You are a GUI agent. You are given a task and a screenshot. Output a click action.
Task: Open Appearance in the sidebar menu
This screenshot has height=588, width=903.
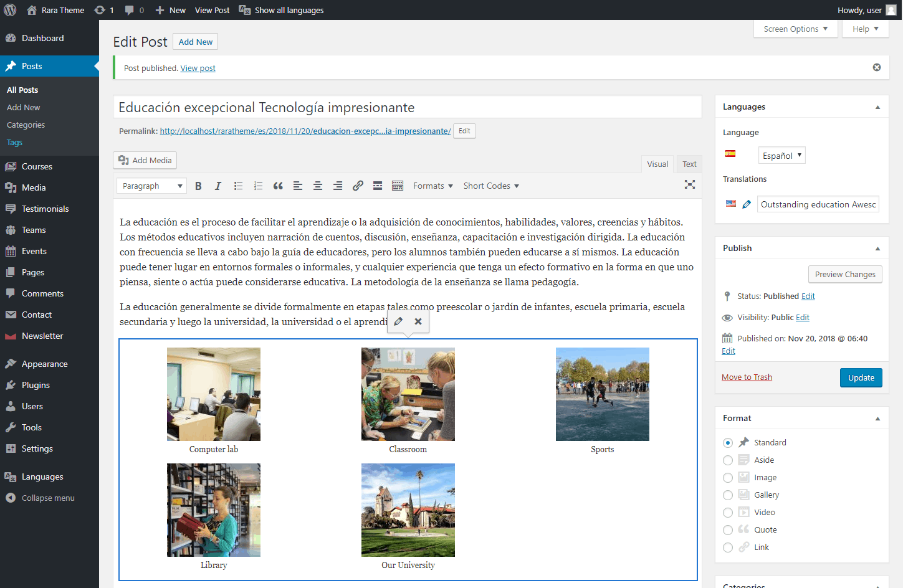click(x=44, y=364)
